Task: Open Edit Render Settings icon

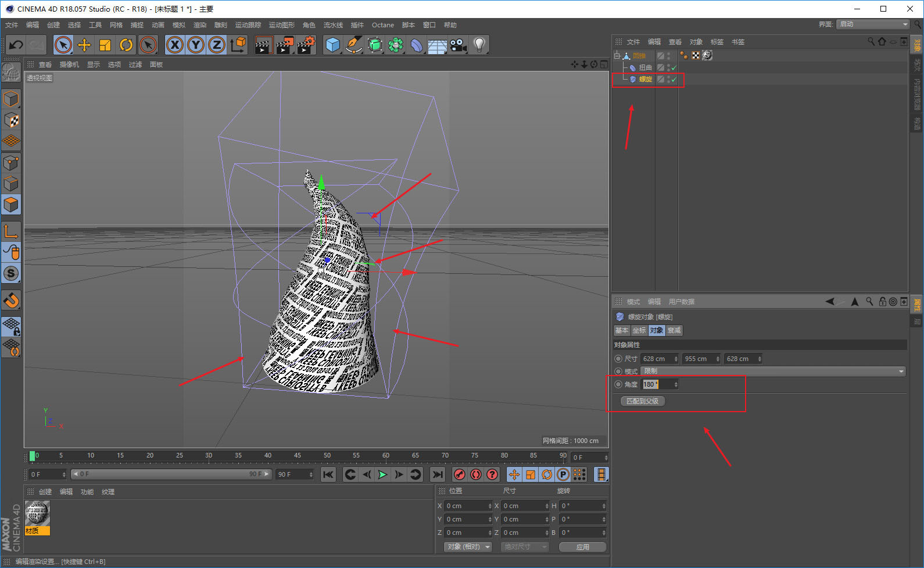Action: click(306, 45)
